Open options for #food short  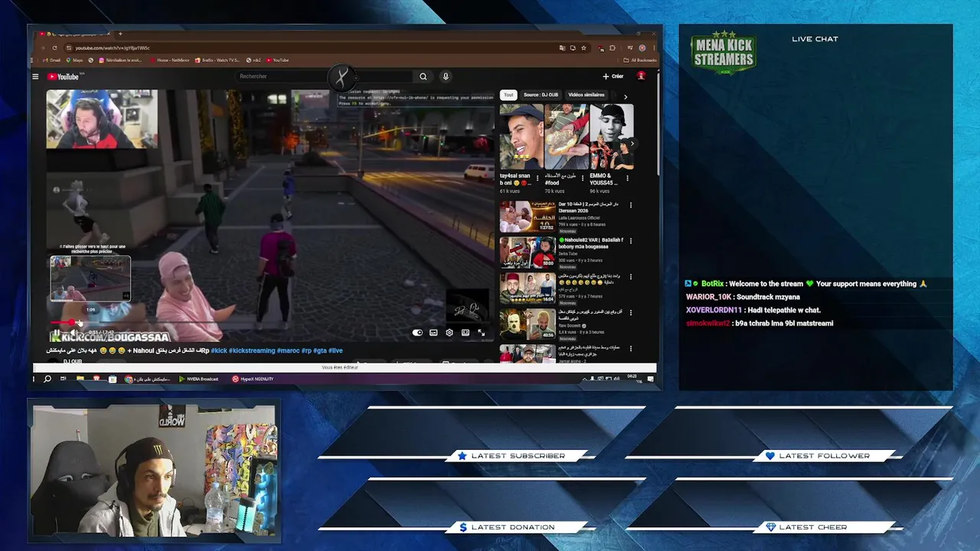[x=583, y=178]
